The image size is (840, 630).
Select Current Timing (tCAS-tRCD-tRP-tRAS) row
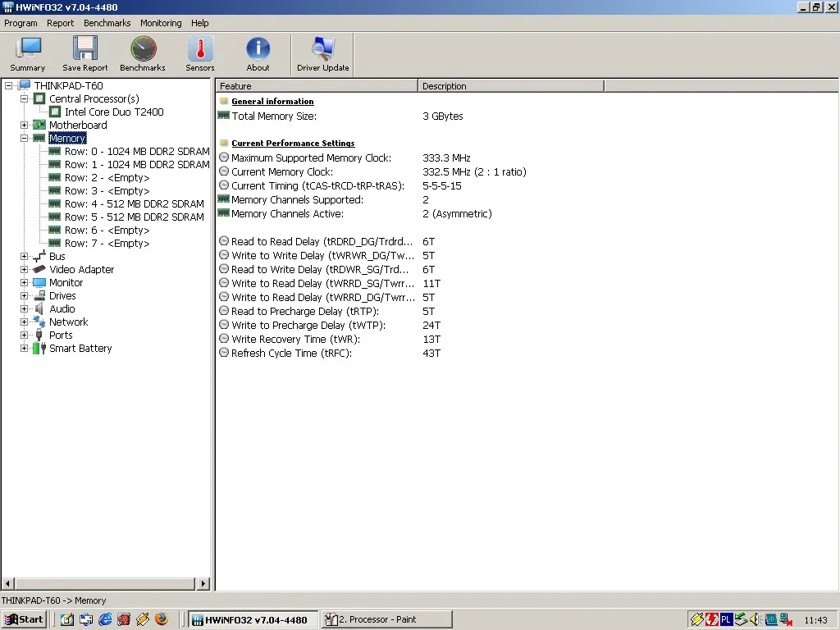[x=527, y=186]
